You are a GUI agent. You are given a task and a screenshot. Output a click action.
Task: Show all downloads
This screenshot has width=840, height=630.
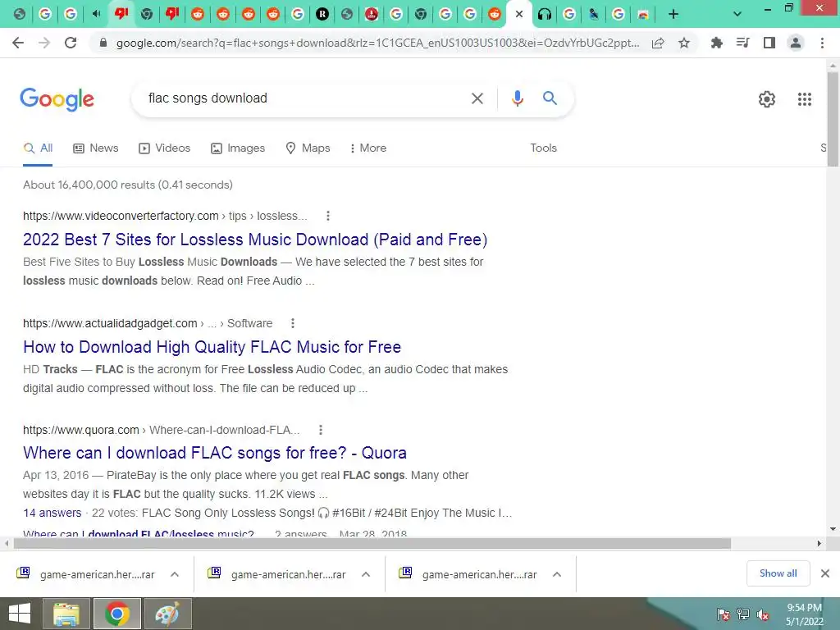click(x=778, y=573)
